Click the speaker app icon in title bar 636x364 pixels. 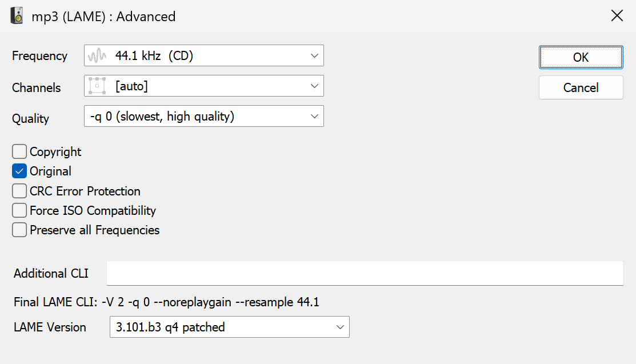(17, 16)
